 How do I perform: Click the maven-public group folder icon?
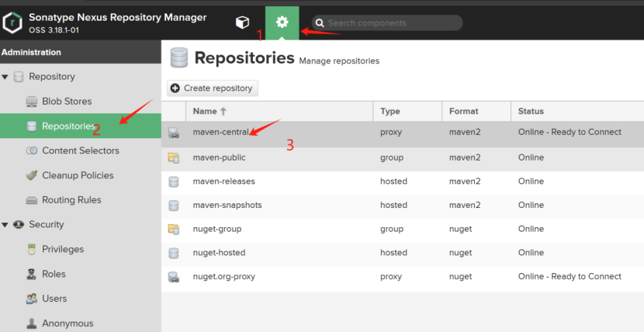click(x=174, y=157)
